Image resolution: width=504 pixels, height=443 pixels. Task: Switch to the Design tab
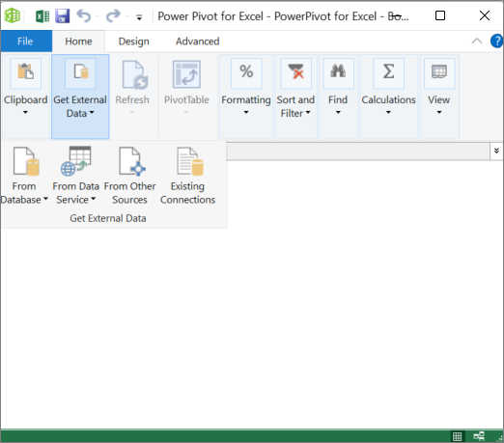pos(134,42)
